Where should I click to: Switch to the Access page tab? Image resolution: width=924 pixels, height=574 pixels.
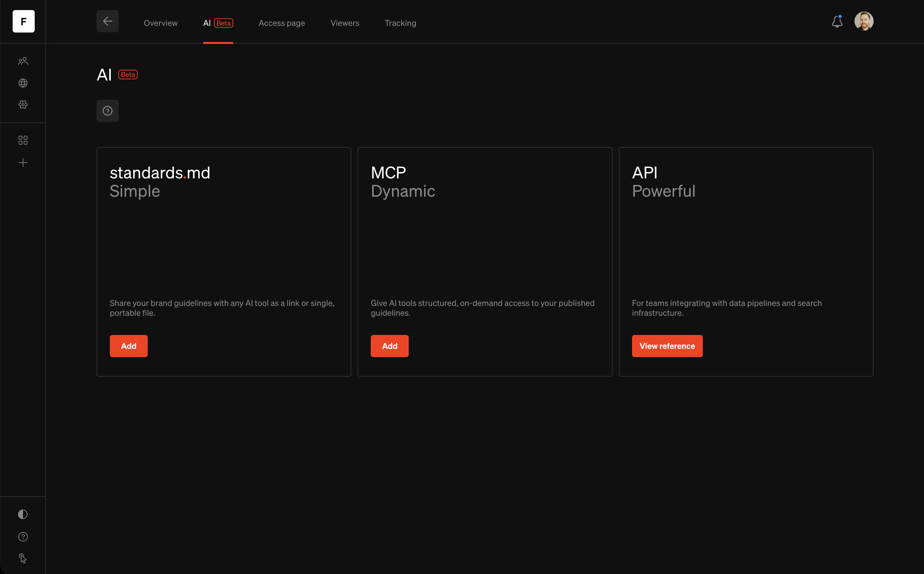(x=281, y=23)
